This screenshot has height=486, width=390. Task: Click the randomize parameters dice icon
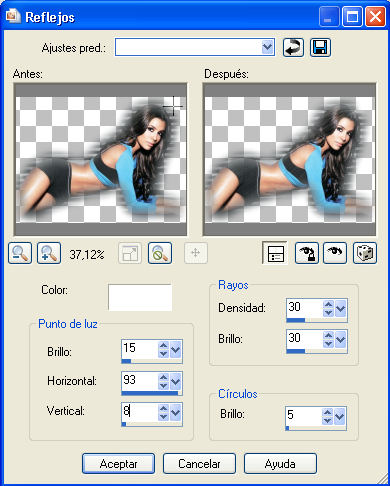click(x=365, y=253)
